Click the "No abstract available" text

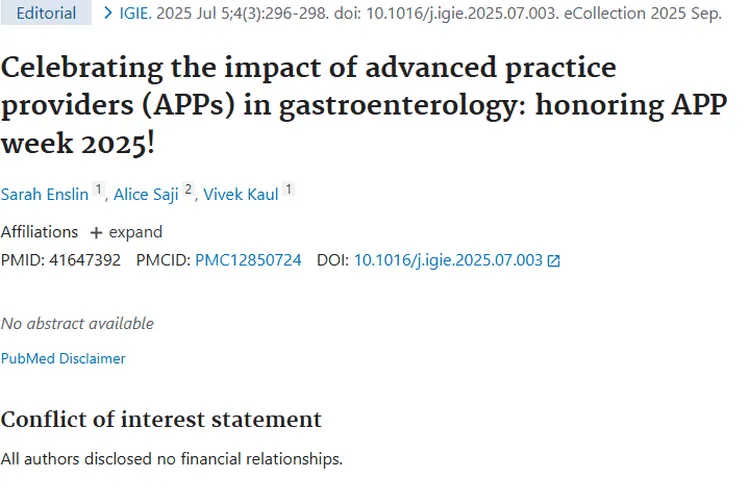(x=77, y=323)
